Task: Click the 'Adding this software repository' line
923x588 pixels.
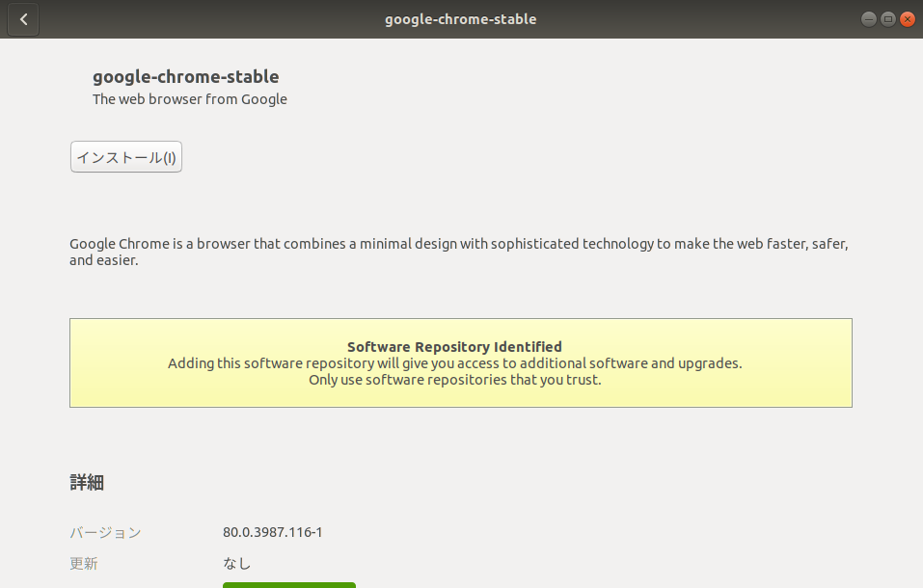Action: click(x=454, y=363)
